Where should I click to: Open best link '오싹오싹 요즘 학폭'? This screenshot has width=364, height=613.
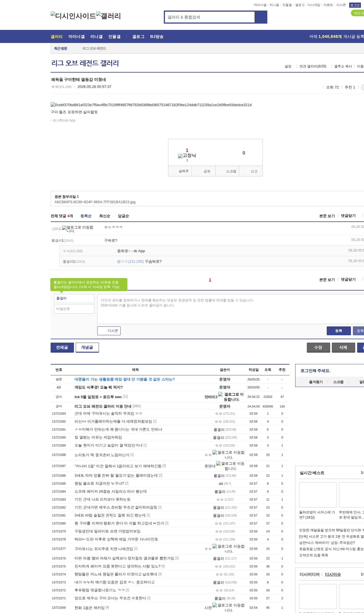pos(313,555)
